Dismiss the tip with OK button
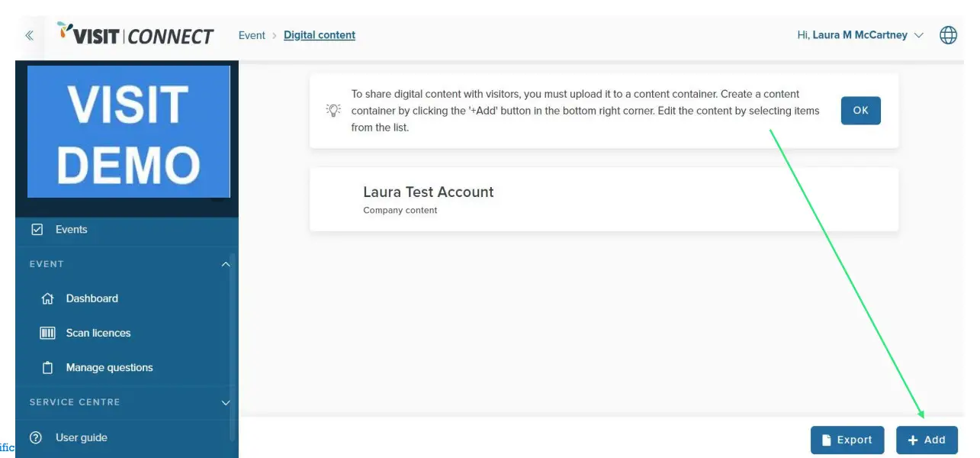 860,111
